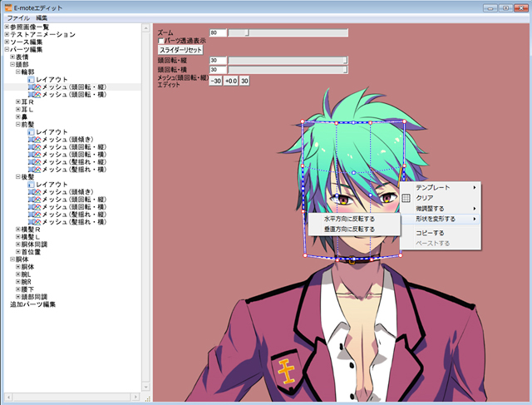Viewport: 532px width, 405px height.
Task: Collapse the 前髪 node
Action: (x=18, y=125)
